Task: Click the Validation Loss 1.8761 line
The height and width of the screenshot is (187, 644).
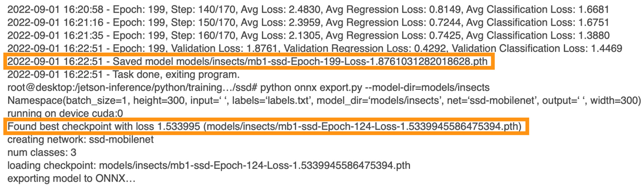Action: 315,49
